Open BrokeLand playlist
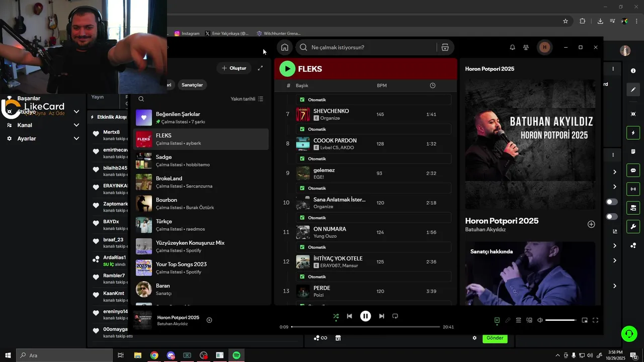The height and width of the screenshot is (362, 644). coord(201,182)
